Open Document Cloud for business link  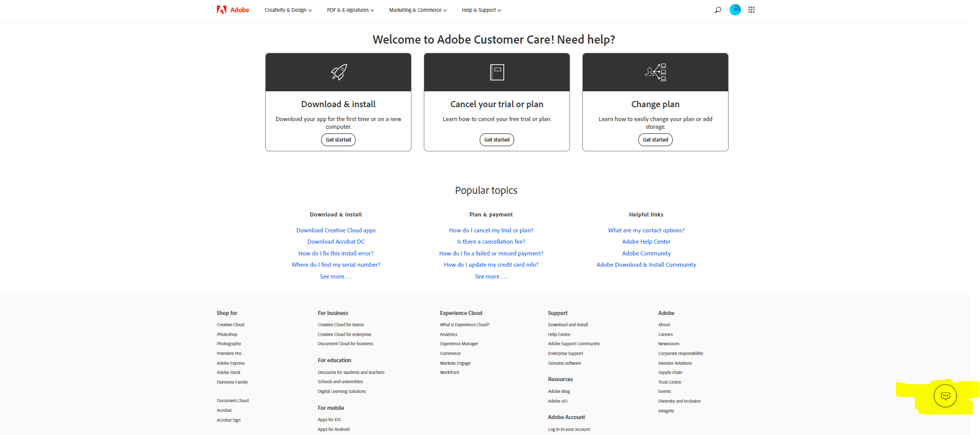(345, 344)
